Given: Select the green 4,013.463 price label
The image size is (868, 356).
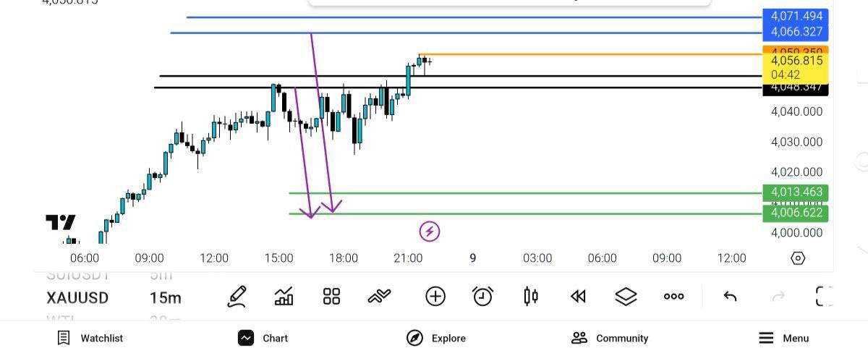Looking at the screenshot, I should pos(796,192).
